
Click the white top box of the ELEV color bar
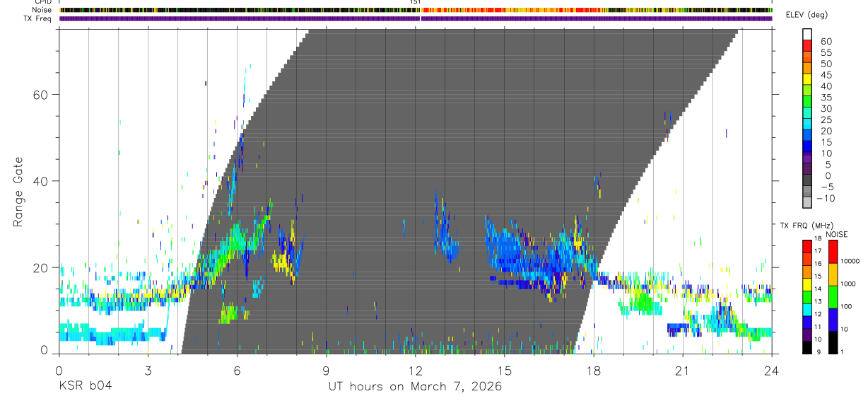(x=807, y=33)
